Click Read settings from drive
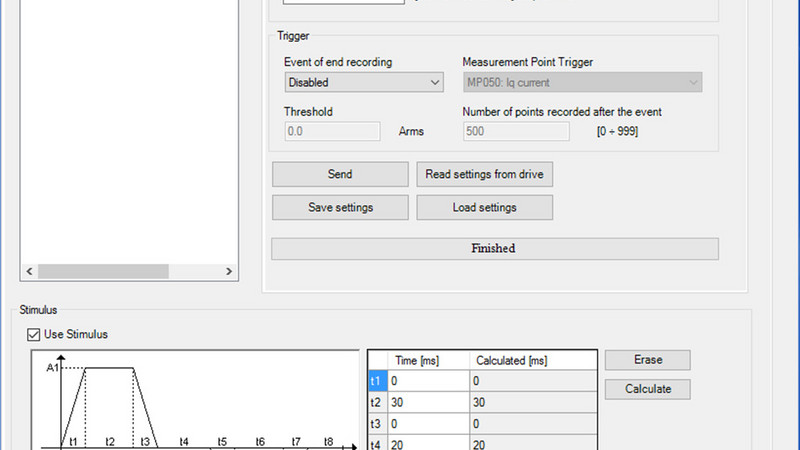 pos(484,174)
